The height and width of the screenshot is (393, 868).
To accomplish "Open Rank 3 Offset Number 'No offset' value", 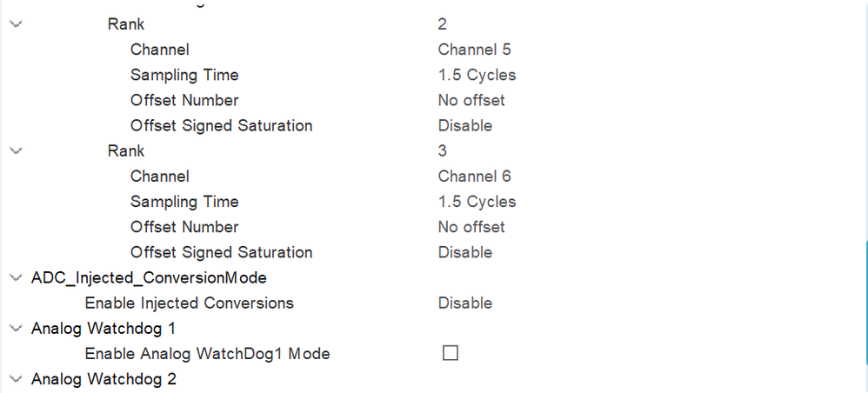I will 471,227.
